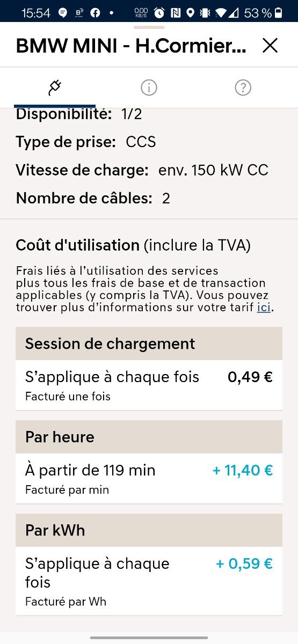Tap the Wi-Fi signal status icon
298x644 pixels.
(221, 12)
